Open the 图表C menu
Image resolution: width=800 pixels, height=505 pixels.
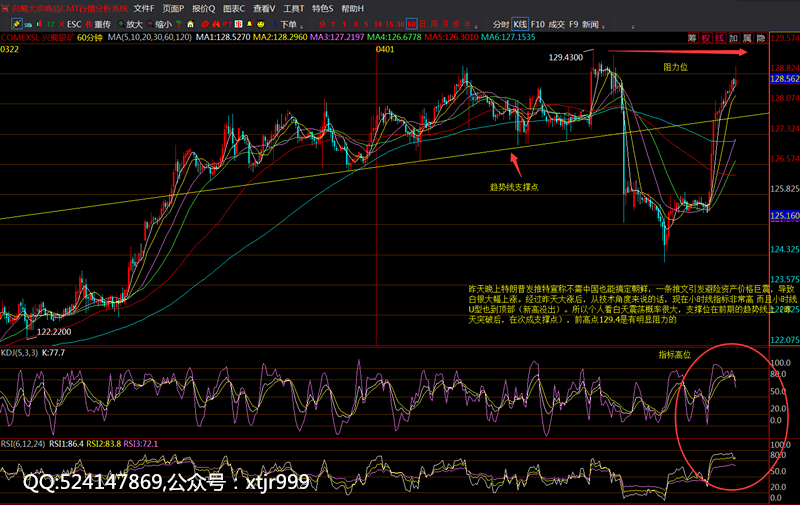[x=234, y=9]
